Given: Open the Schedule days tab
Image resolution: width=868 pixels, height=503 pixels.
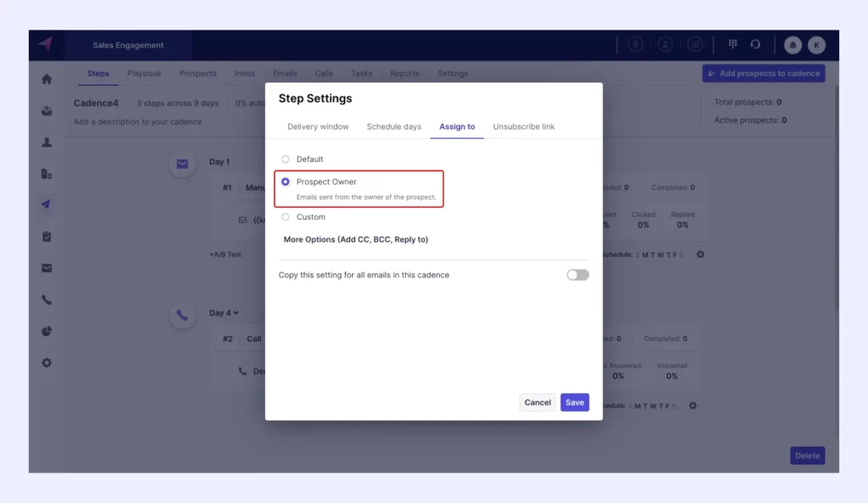Looking at the screenshot, I should [393, 127].
